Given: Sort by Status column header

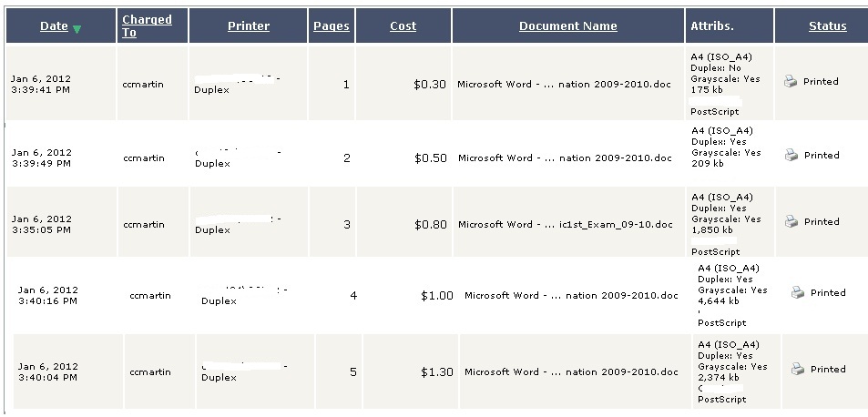Looking at the screenshot, I should click(827, 26).
